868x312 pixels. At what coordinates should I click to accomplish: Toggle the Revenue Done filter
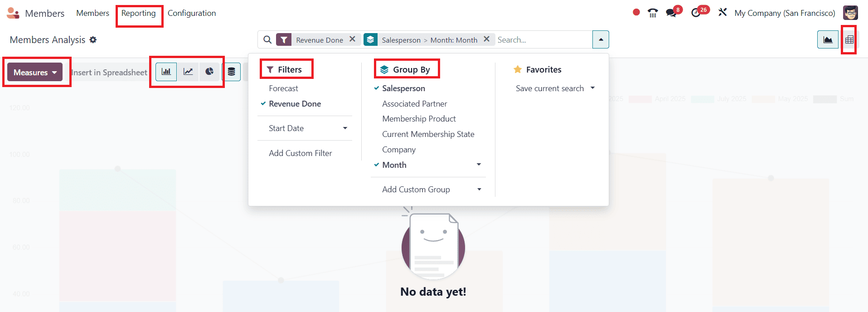tap(295, 104)
